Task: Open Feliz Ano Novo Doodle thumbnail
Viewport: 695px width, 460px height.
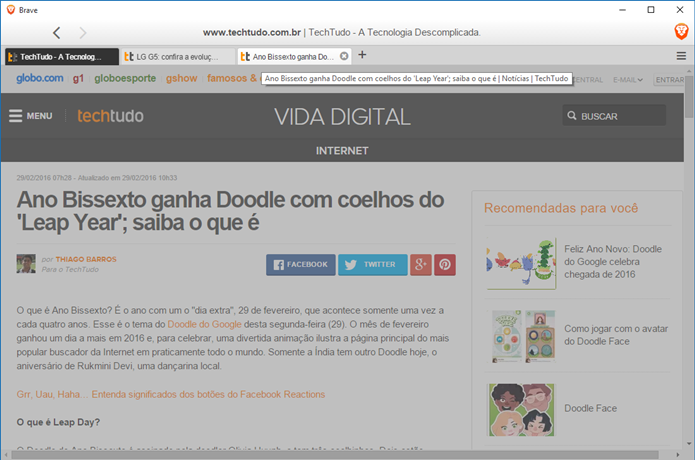Action: point(521,263)
